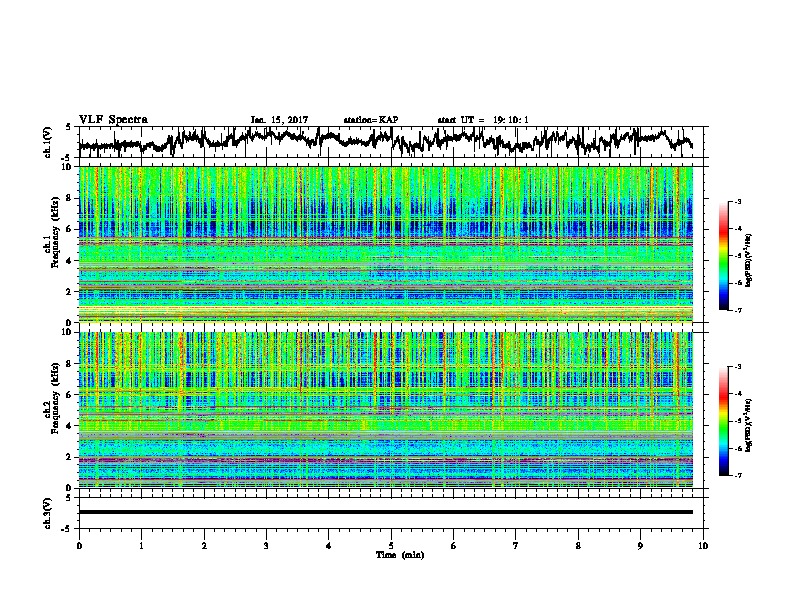Viewport: 792px width, 612px height.
Task: Click the "7" minute tick label on time axis
Action: tap(516, 546)
